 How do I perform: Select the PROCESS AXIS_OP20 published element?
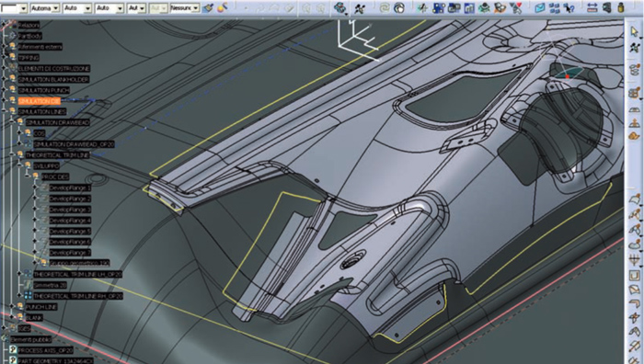pos(45,350)
